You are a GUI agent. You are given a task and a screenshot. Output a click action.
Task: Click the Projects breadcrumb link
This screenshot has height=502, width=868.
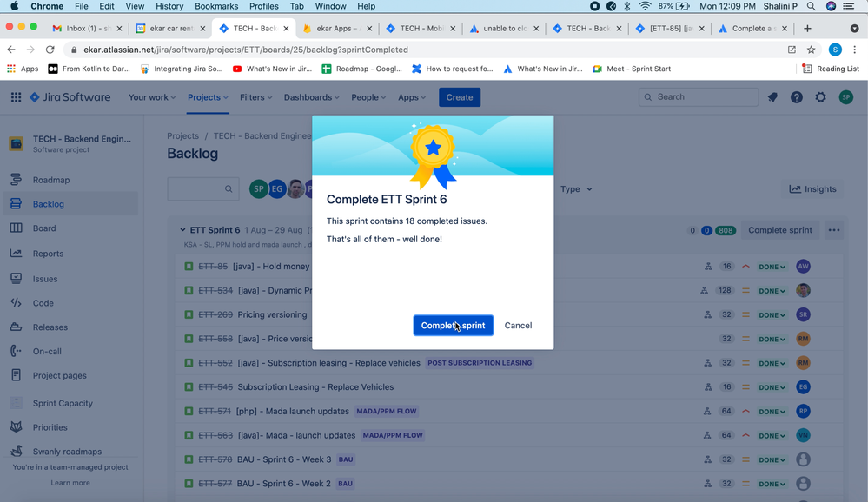pos(182,136)
